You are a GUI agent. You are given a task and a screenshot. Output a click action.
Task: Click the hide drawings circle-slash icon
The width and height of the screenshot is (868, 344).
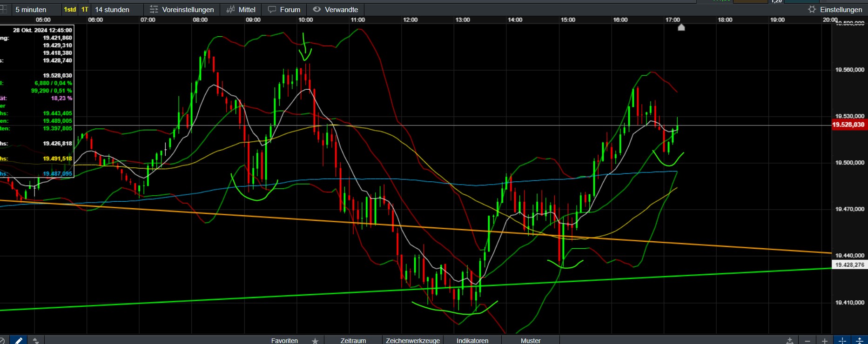[2, 340]
